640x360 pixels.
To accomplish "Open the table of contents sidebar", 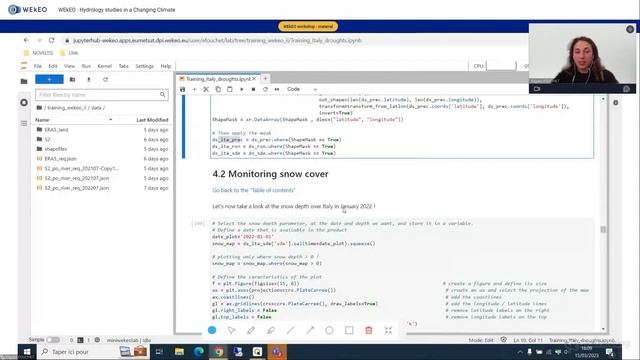I will pyautogui.click(x=24, y=123).
